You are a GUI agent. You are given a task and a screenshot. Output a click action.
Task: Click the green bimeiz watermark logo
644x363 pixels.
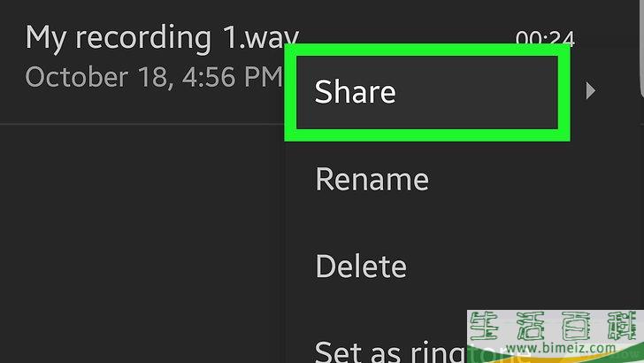tap(556, 336)
